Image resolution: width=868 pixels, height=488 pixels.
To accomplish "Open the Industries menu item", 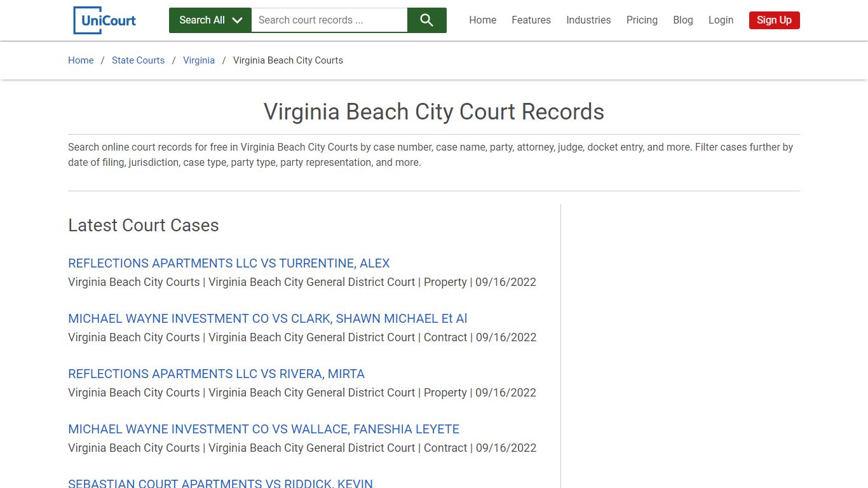I will click(x=588, y=20).
